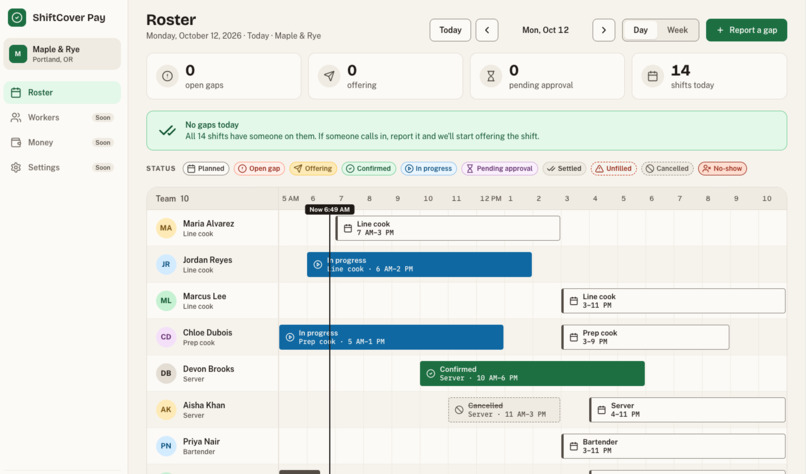Click Devon Brooks's DB avatar
The image size is (806, 474).
tap(166, 374)
